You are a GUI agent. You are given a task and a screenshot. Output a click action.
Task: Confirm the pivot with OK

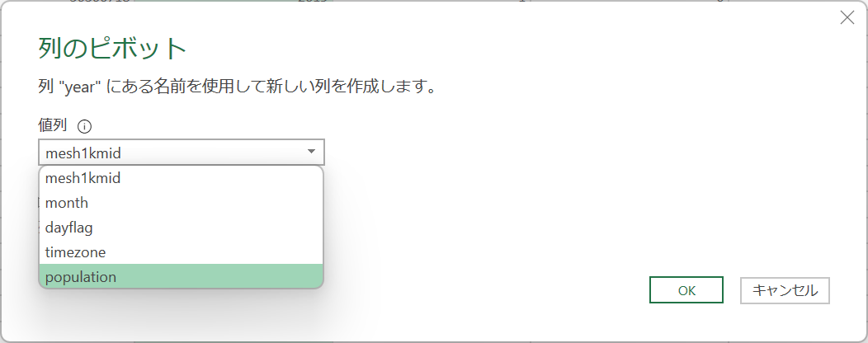686,290
